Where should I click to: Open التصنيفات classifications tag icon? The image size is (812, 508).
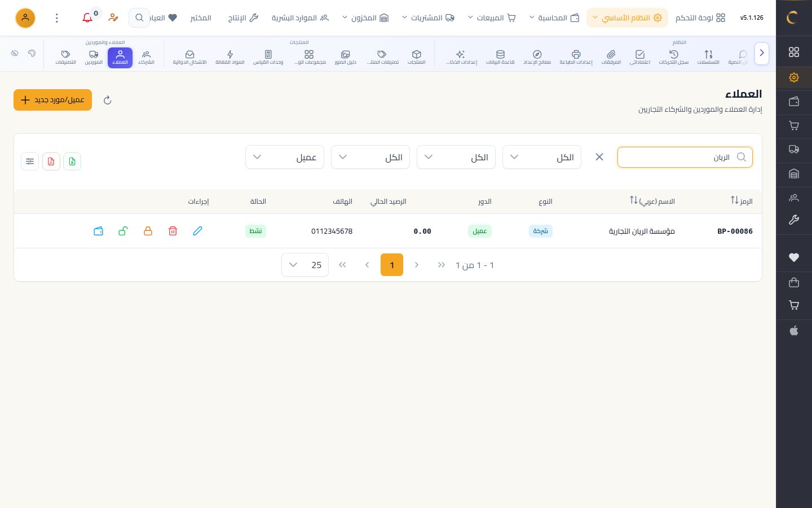click(65, 57)
